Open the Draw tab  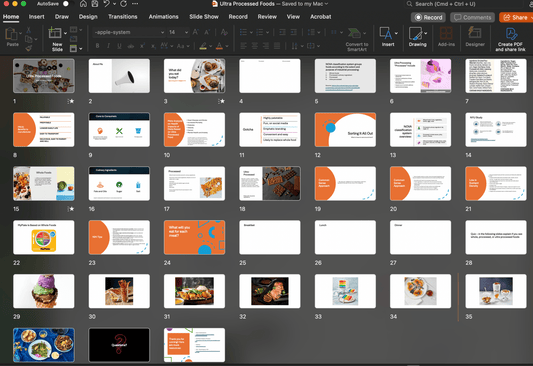pyautogui.click(x=62, y=17)
